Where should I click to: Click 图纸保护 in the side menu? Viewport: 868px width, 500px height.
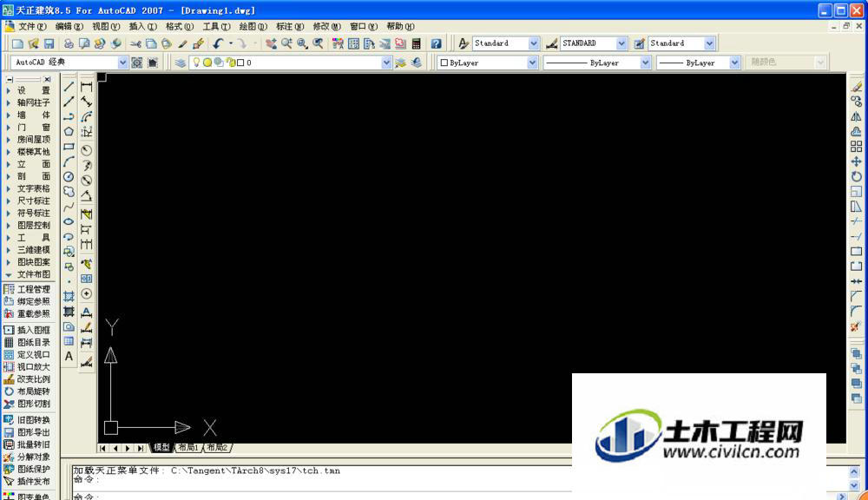coord(28,469)
